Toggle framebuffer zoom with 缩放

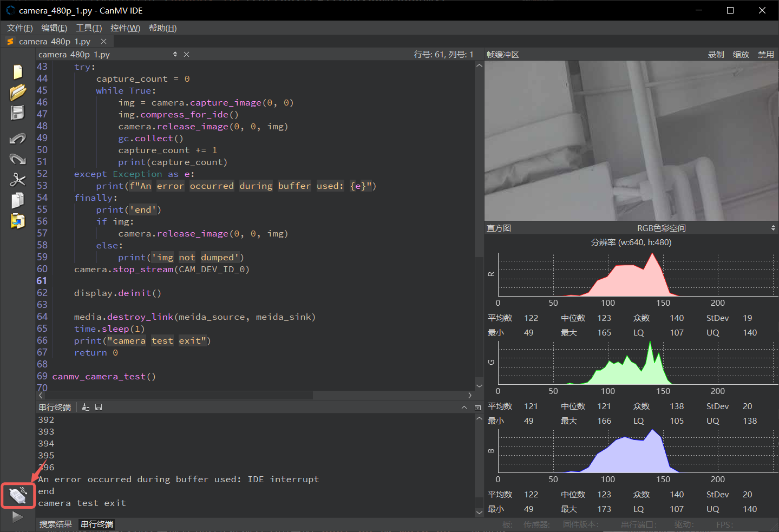point(741,54)
